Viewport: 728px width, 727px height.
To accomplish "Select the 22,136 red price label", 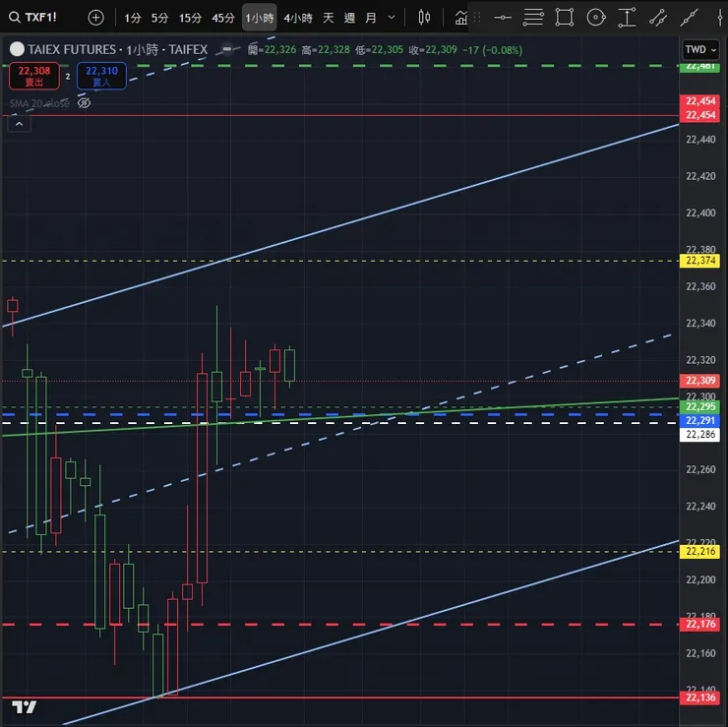I will pos(700,697).
